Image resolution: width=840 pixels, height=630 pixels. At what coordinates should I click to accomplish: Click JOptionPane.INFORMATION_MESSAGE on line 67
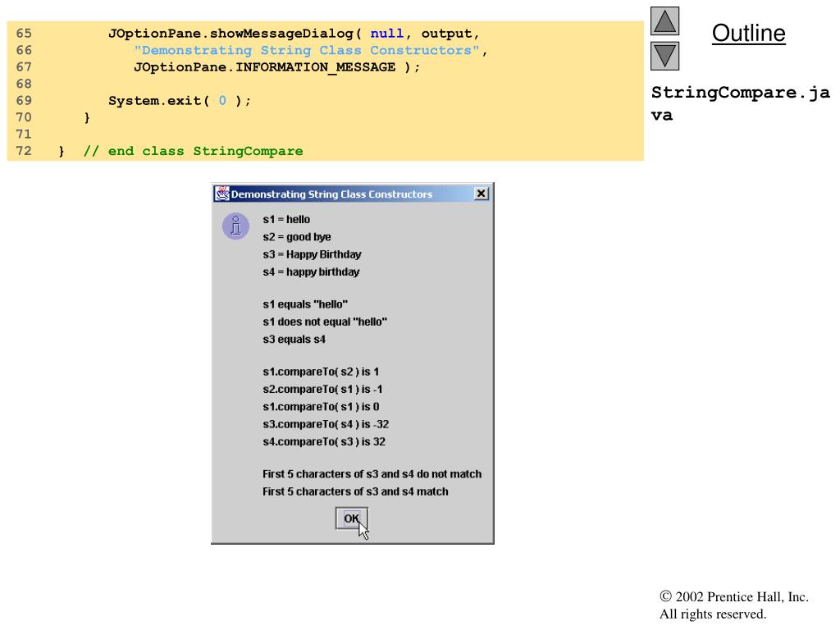tap(264, 67)
